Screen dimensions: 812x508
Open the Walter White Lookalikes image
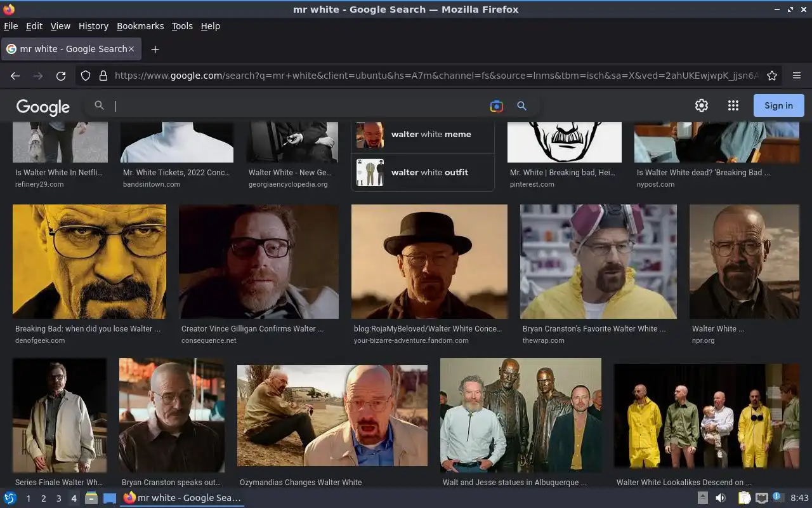click(707, 415)
